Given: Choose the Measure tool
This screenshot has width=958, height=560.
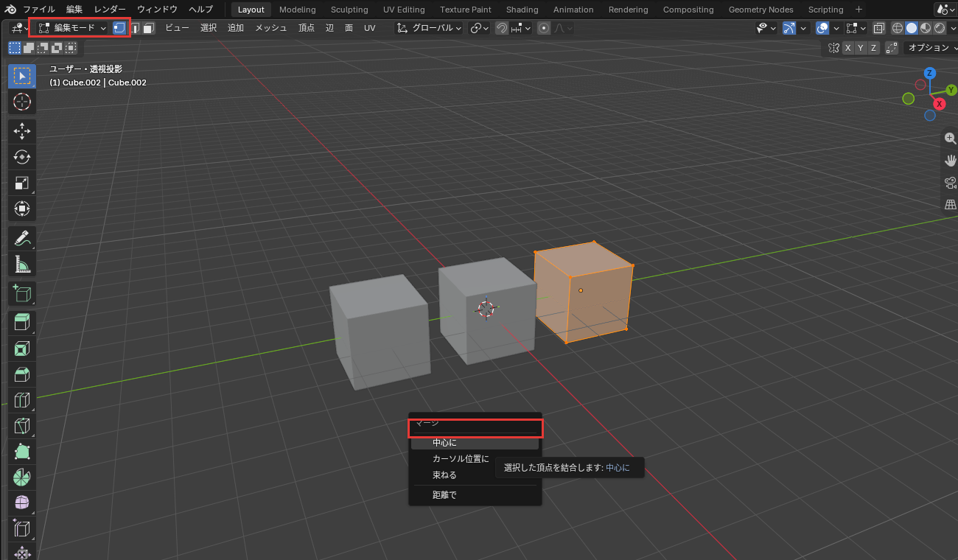Looking at the screenshot, I should coord(22,265).
